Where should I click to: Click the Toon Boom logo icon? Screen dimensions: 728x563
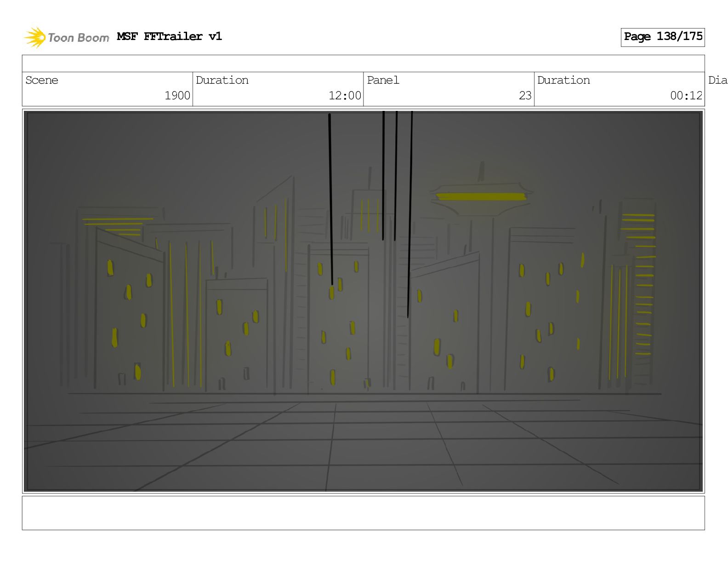[35, 37]
